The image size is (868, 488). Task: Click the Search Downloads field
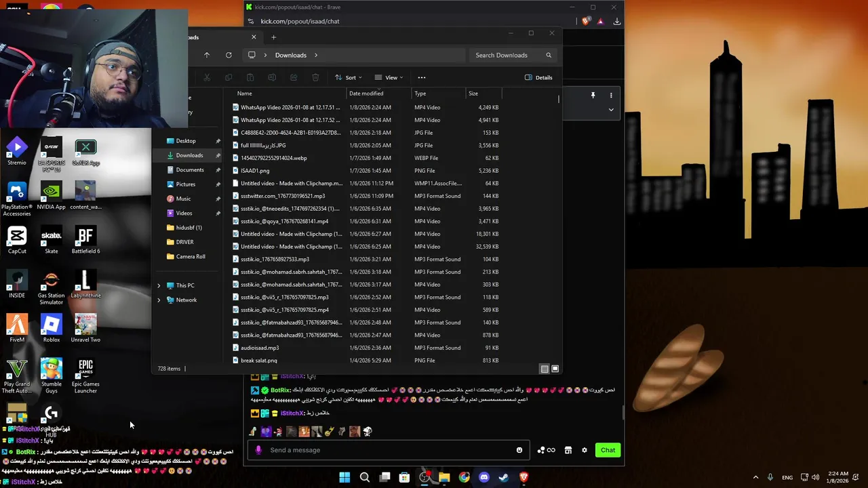[513, 55]
